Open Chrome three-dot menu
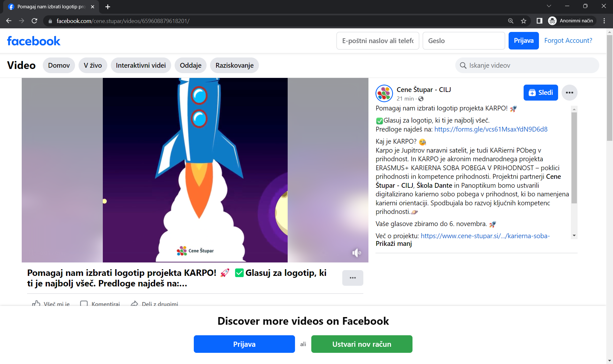 604,21
